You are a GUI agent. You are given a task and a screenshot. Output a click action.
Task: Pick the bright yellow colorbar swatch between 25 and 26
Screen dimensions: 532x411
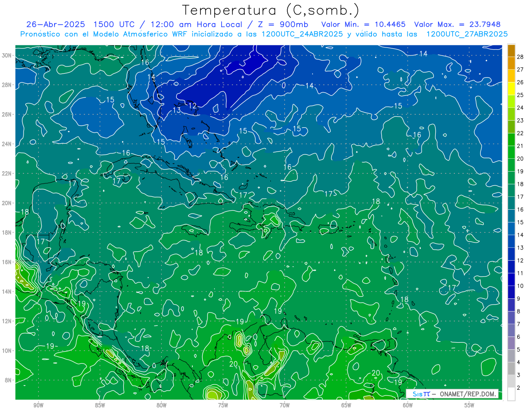511,89
